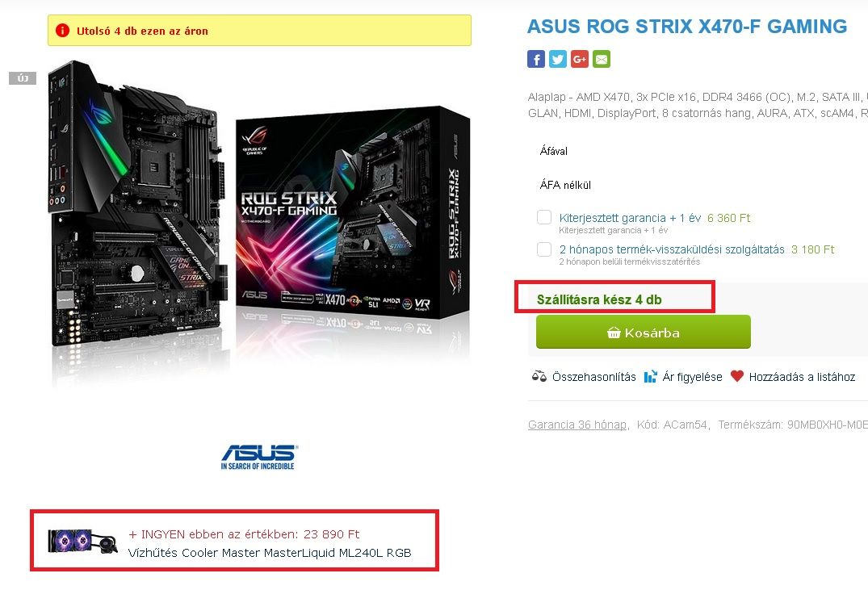Open the Cooler Master cooler thumbnail
Image resolution: width=868 pixels, height=590 pixels.
point(82,541)
